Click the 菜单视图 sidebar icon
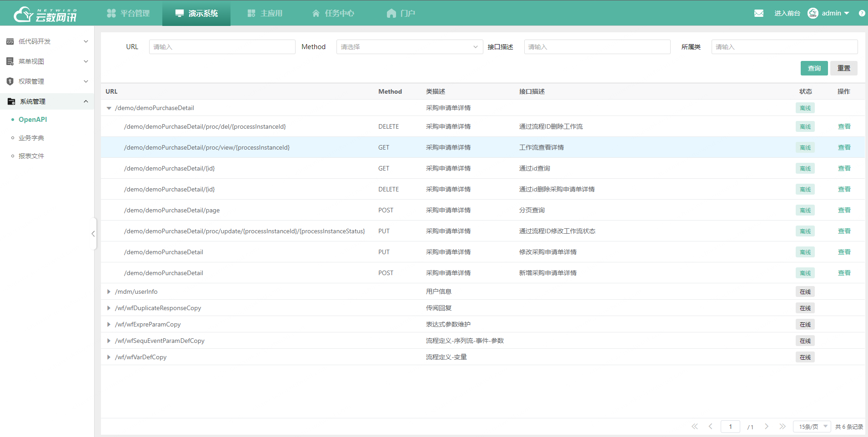This screenshot has width=868, height=437. [x=10, y=61]
